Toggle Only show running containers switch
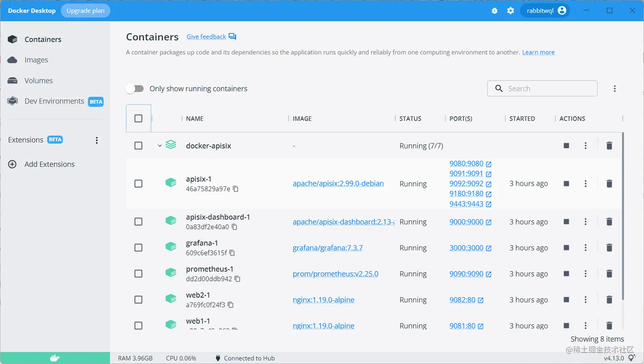The width and height of the screenshot is (644, 364). (135, 89)
